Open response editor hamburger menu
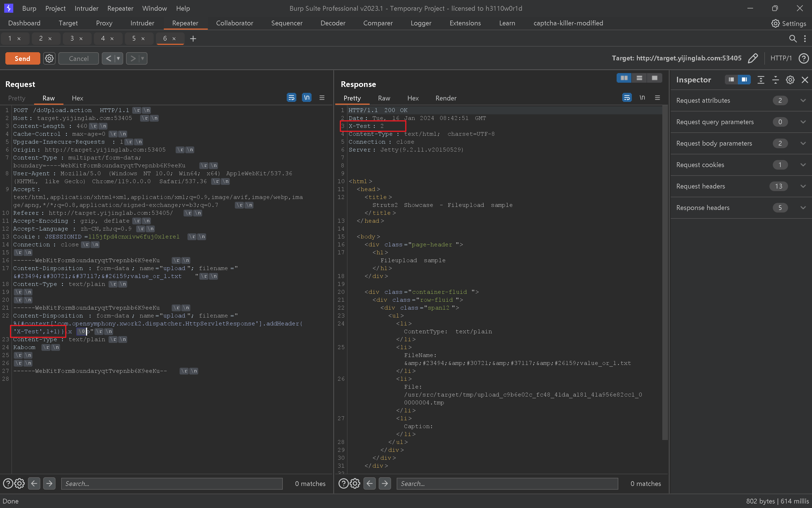The height and width of the screenshot is (508, 812). point(657,98)
